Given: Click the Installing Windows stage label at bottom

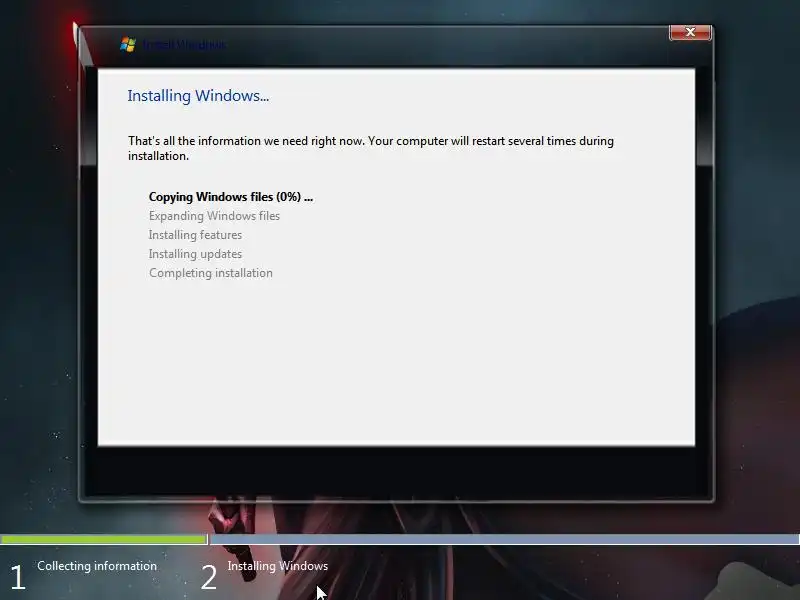Looking at the screenshot, I should pyautogui.click(x=278, y=566).
